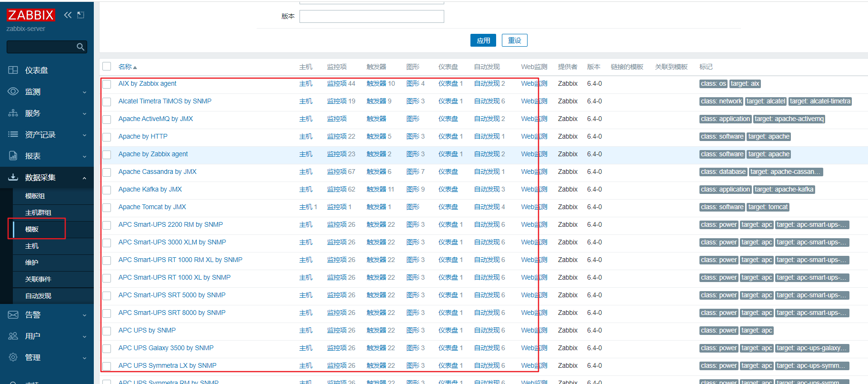Expand the 资产记录 menu chevron
868x384 pixels.
pos(84,135)
